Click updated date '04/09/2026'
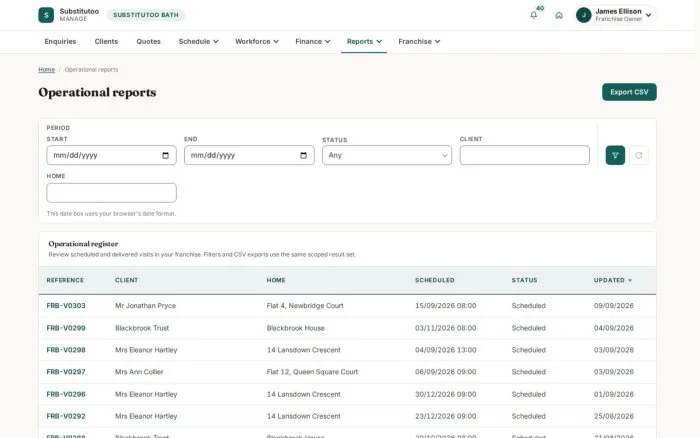The width and height of the screenshot is (700, 438). [x=613, y=328]
